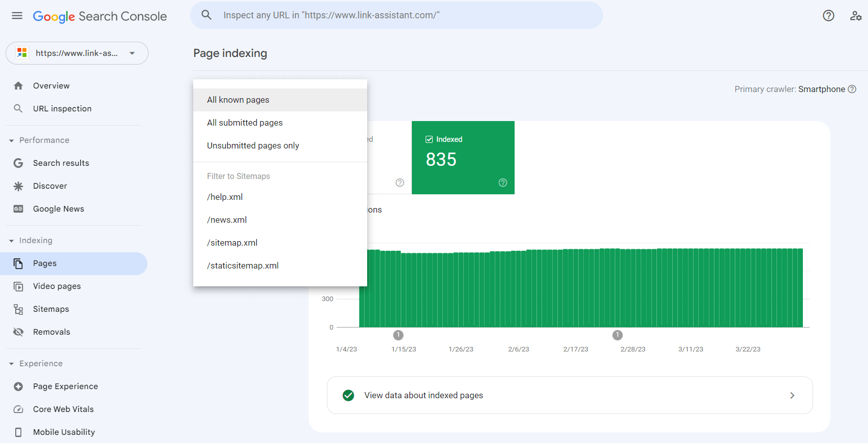Click the Sitemaps tree icon
This screenshot has height=443, width=868.
18,309
